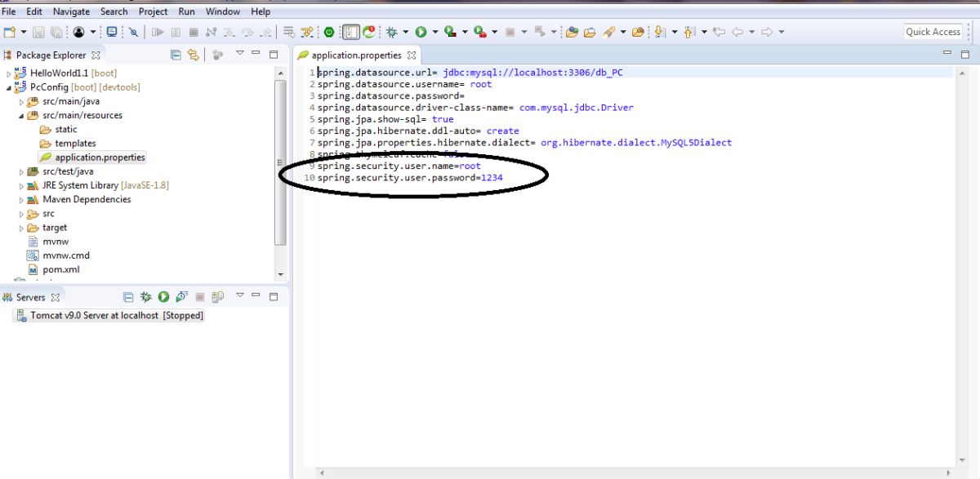Open the New wizard dropdown arrow
Viewport: 980px width, 479px height.
23,32
